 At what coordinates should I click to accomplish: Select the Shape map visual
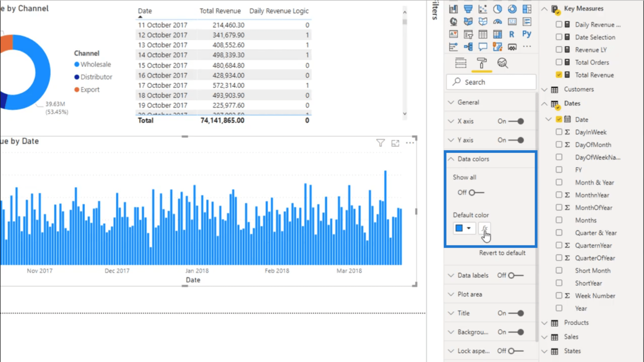click(483, 21)
